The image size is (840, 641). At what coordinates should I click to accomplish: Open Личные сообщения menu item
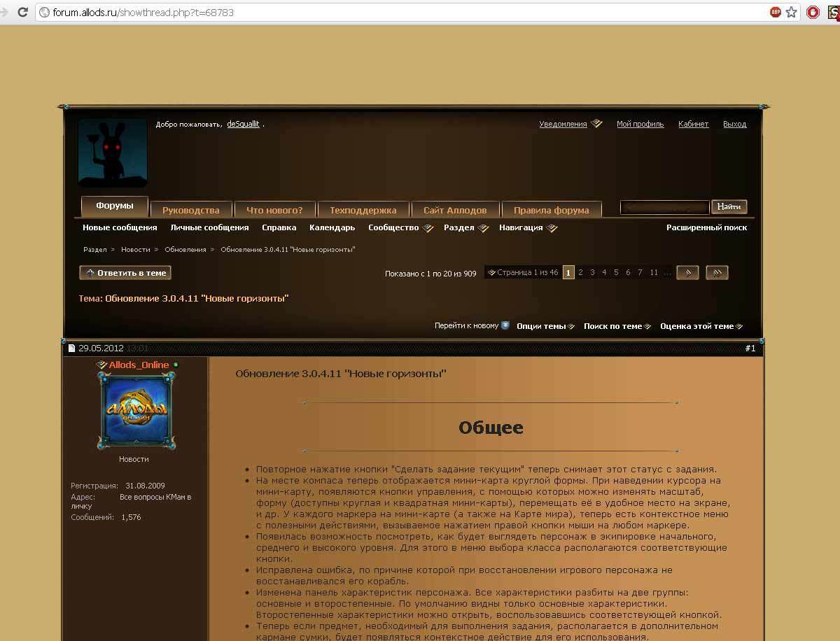pyautogui.click(x=209, y=227)
